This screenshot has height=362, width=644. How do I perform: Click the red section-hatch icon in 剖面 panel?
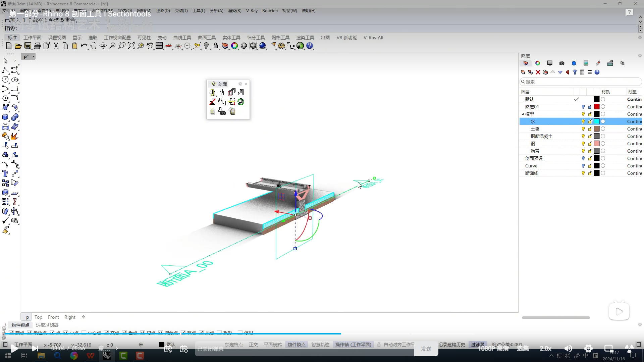coord(212,102)
